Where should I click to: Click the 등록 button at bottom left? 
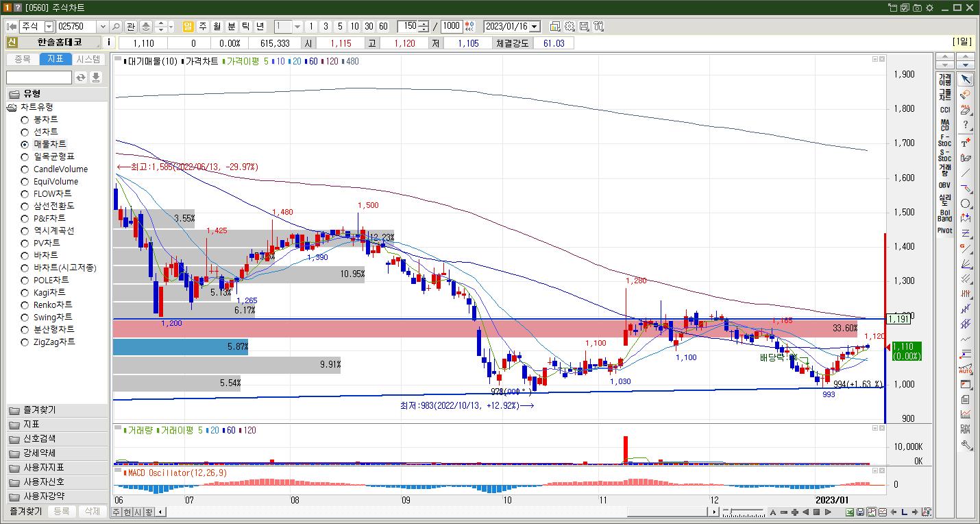(x=62, y=512)
